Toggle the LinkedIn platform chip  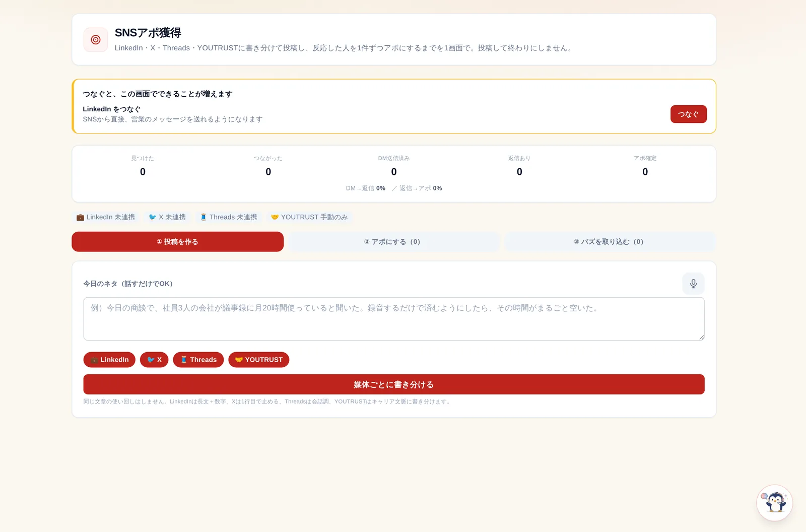[109, 360]
